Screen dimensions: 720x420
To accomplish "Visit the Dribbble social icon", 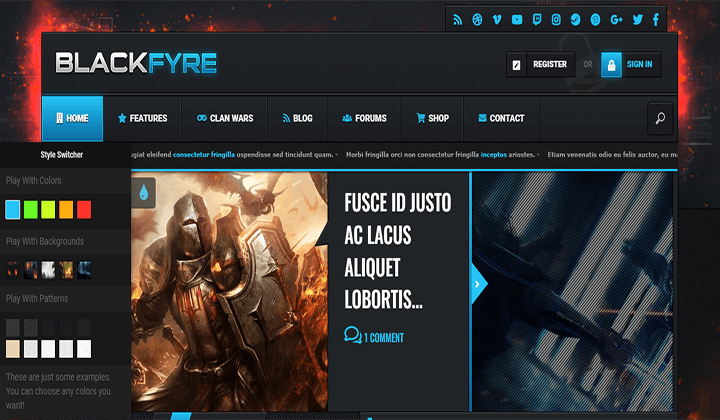I will (477, 20).
